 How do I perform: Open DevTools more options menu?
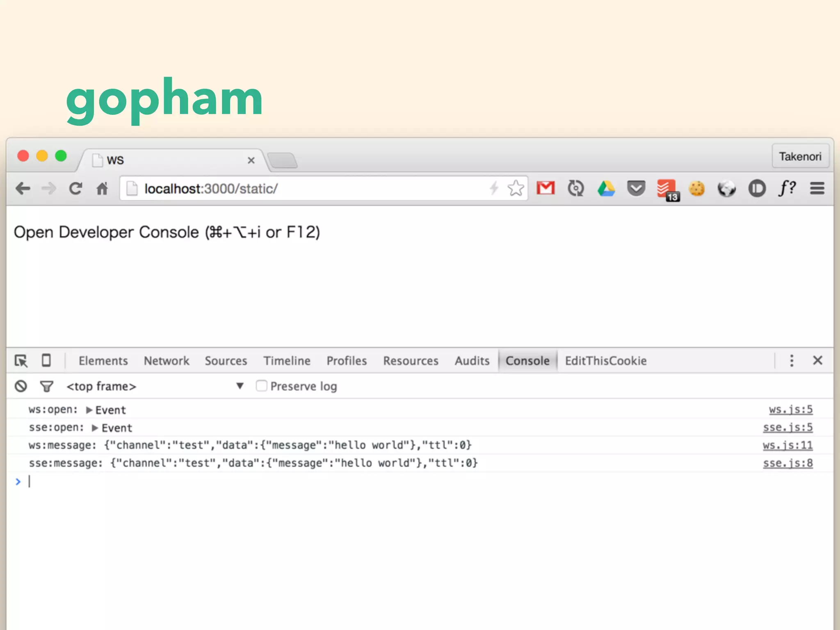click(x=792, y=361)
